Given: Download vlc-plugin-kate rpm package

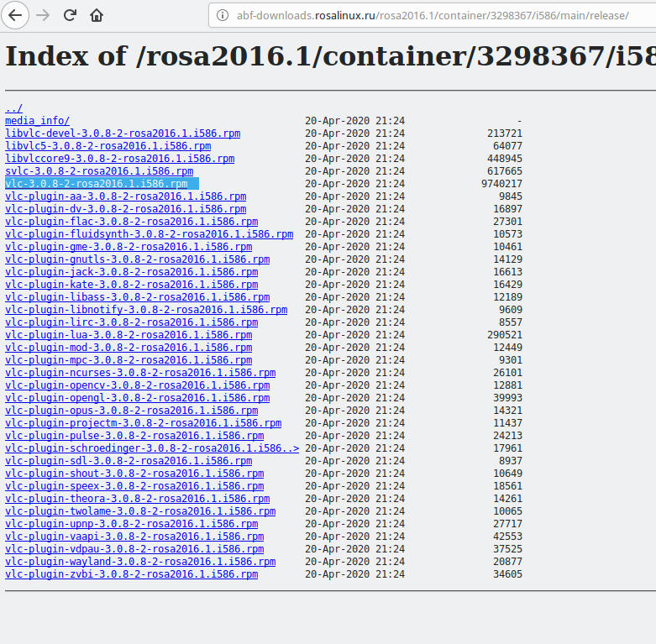Looking at the screenshot, I should (x=131, y=284).
